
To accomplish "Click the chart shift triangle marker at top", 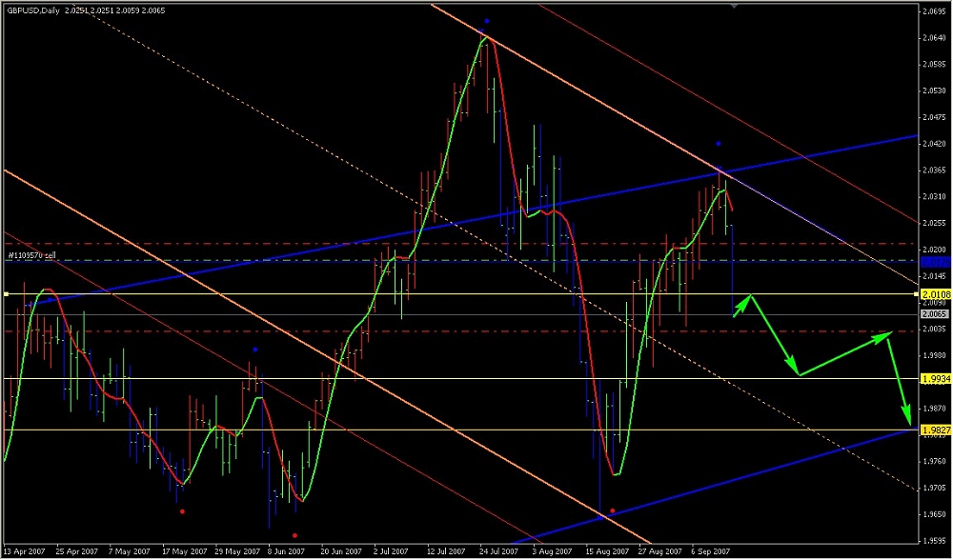I will point(735,6).
